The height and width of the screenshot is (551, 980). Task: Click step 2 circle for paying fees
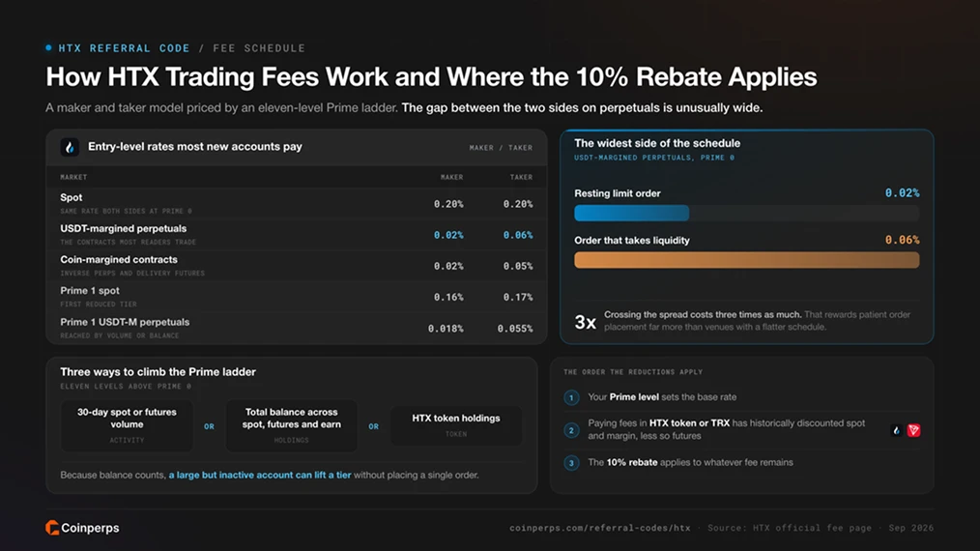pyautogui.click(x=571, y=430)
